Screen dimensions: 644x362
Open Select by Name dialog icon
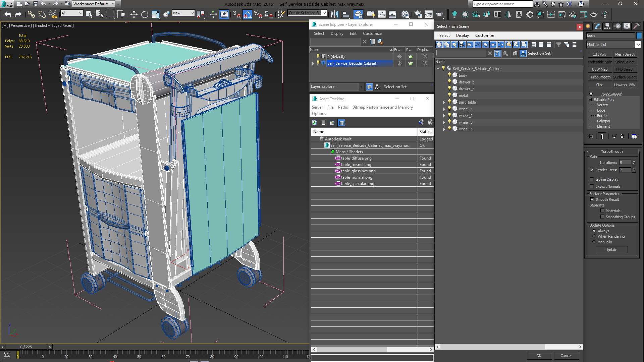(x=99, y=14)
